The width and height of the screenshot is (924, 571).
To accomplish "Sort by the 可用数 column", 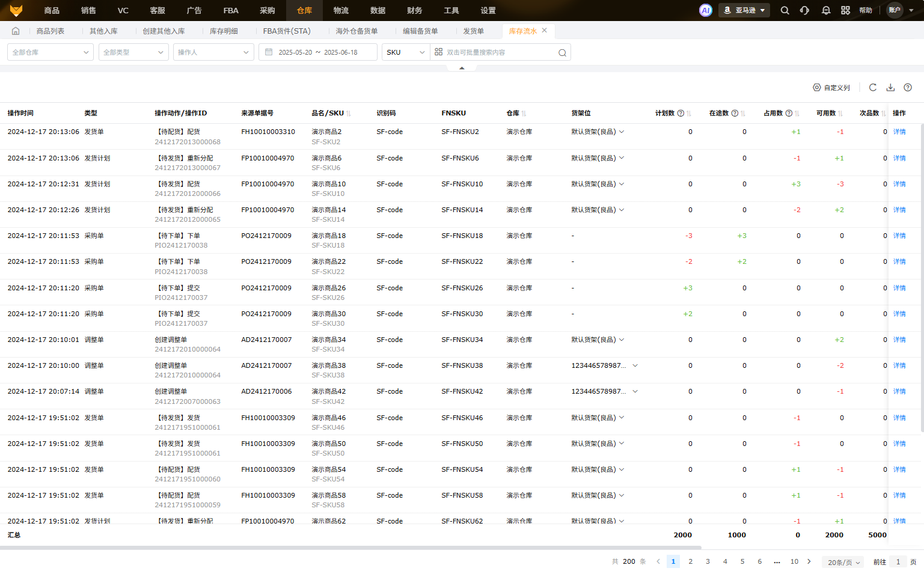I will tap(840, 114).
